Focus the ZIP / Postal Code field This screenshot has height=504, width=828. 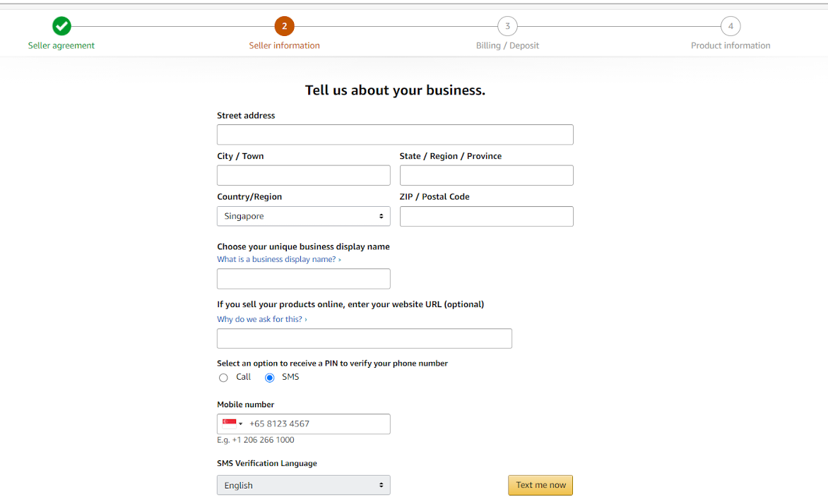coord(486,217)
